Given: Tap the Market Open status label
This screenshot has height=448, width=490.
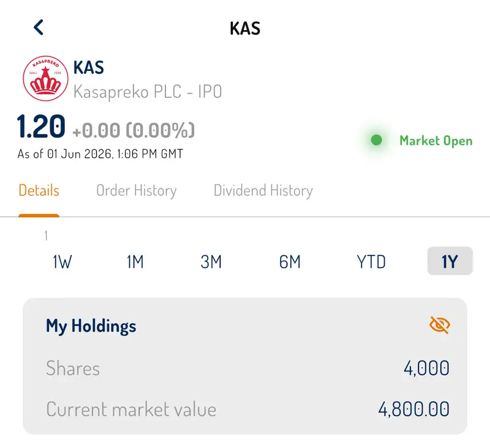Looking at the screenshot, I should pyautogui.click(x=436, y=141).
